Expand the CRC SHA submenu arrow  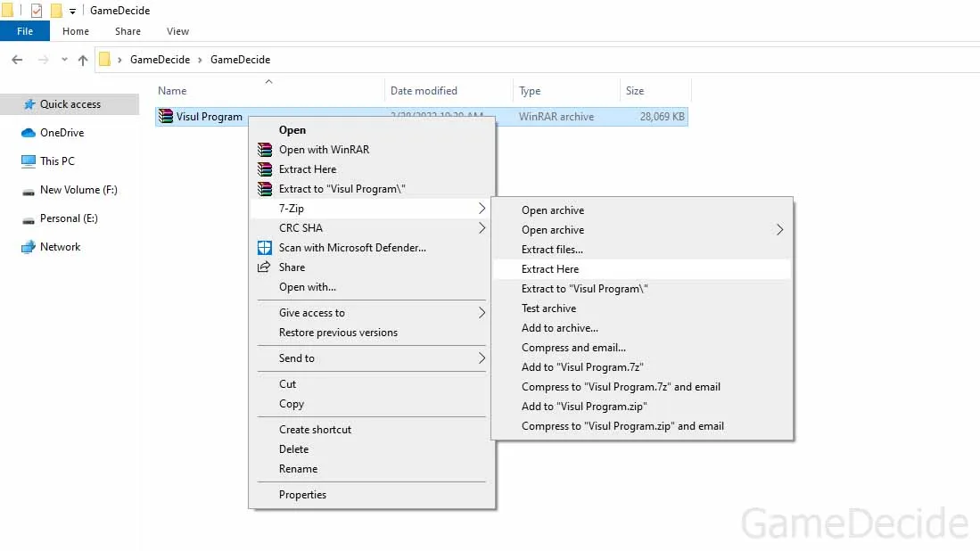coord(482,228)
